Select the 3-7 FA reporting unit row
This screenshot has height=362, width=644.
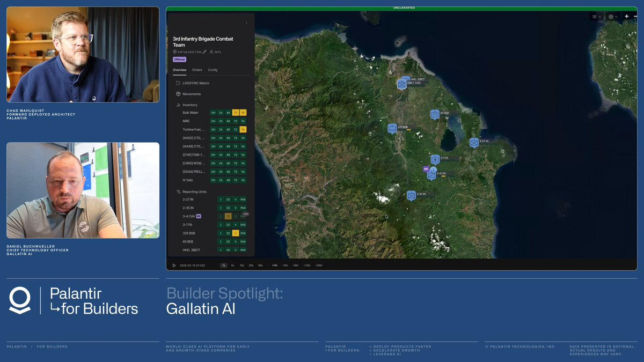214,225
